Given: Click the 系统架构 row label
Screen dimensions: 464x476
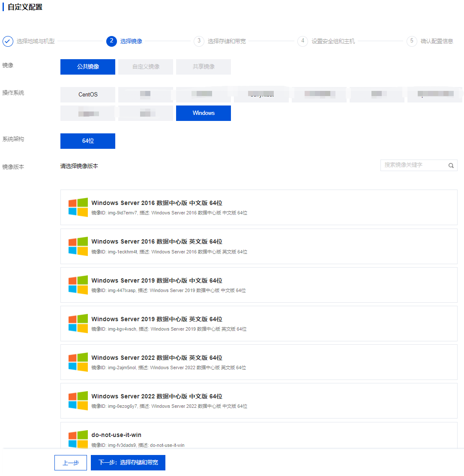Looking at the screenshot, I should pyautogui.click(x=13, y=139).
